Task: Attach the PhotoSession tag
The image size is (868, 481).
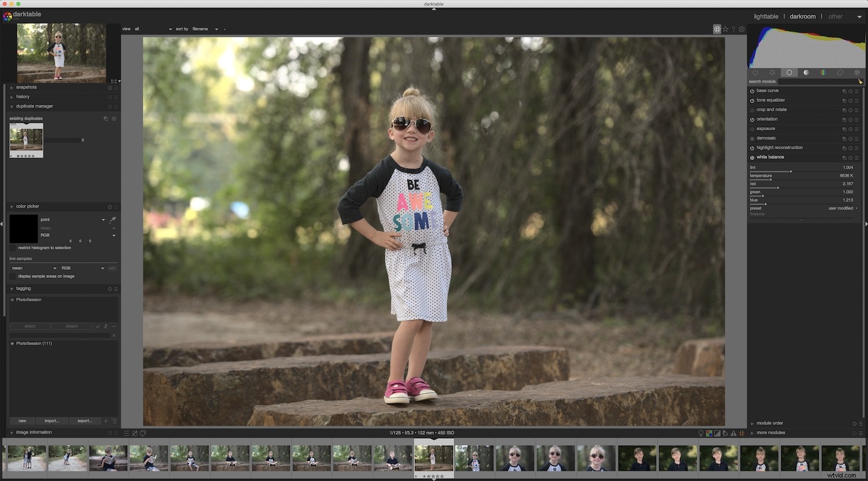Action: [30, 326]
